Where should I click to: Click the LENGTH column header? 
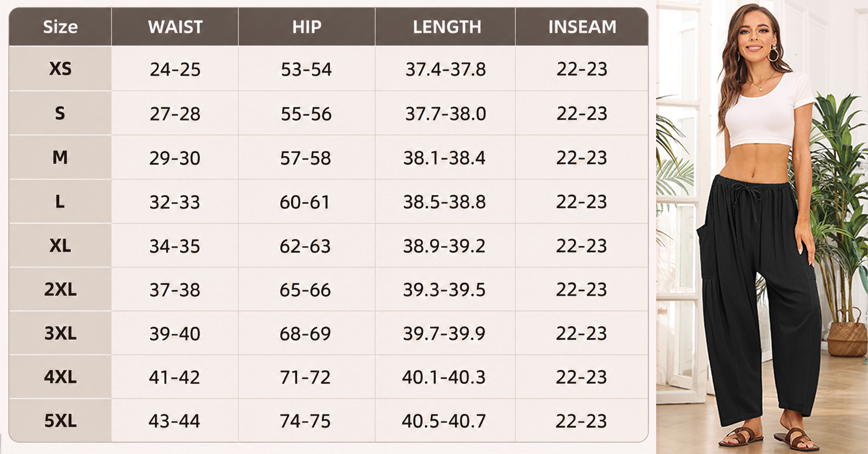(447, 27)
